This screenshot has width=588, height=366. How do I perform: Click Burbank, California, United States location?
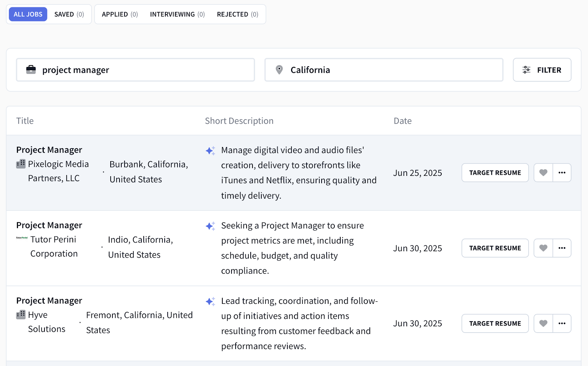[149, 172]
